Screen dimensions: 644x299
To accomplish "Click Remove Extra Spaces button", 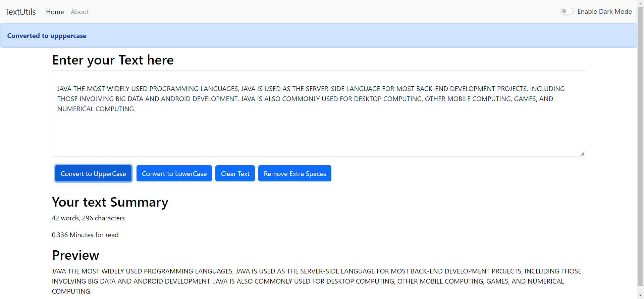I will click(295, 173).
